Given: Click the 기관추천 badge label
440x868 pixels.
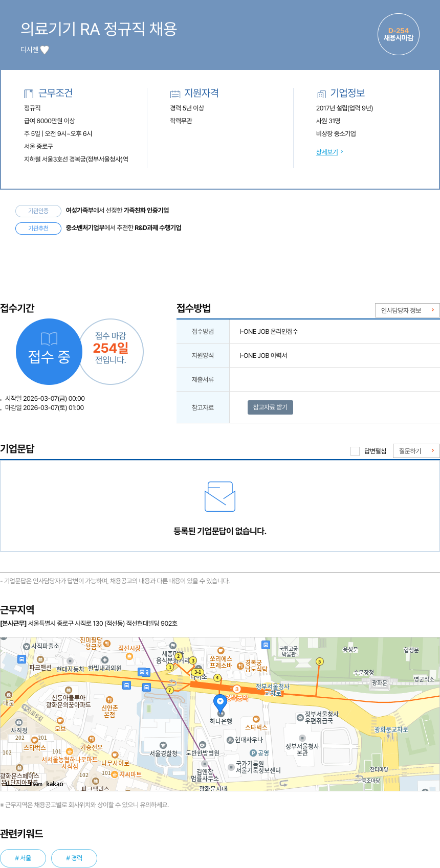Looking at the screenshot, I should click(38, 228).
